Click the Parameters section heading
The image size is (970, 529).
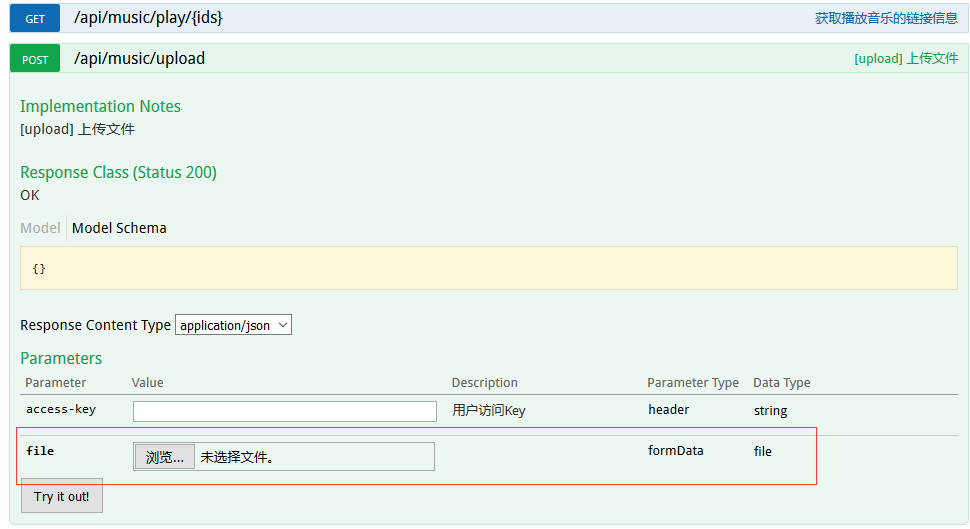(x=61, y=358)
